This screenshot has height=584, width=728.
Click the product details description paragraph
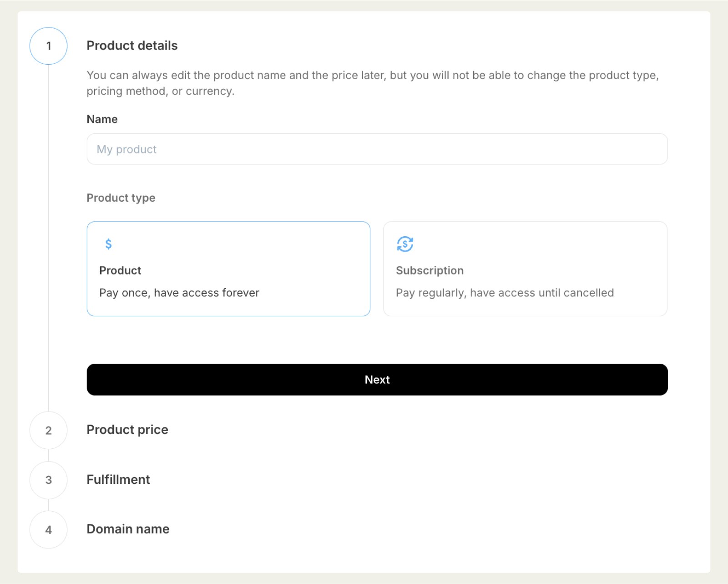(x=372, y=83)
